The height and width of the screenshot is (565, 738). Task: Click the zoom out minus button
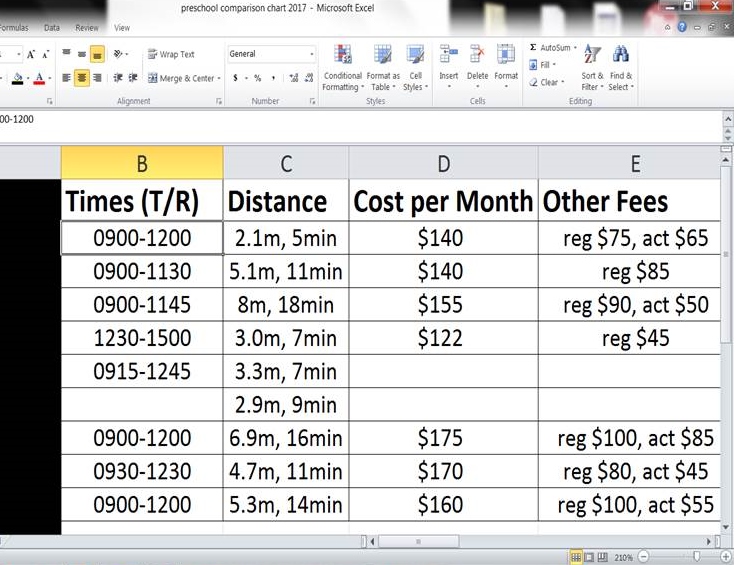[x=644, y=557]
